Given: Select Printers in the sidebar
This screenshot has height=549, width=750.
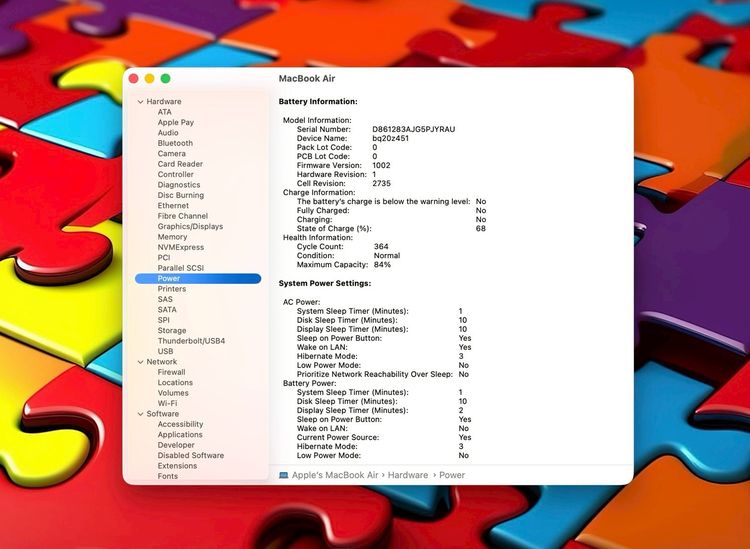Looking at the screenshot, I should (172, 289).
